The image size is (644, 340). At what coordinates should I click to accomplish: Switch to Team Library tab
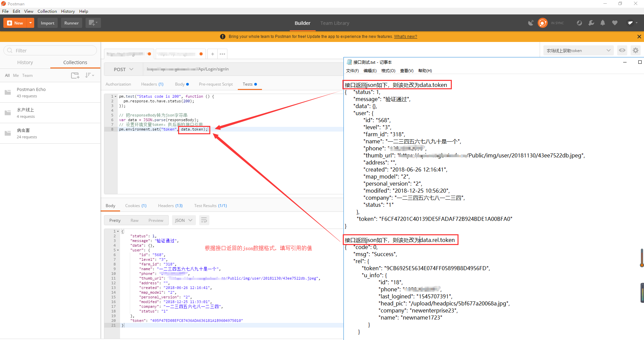pos(335,23)
